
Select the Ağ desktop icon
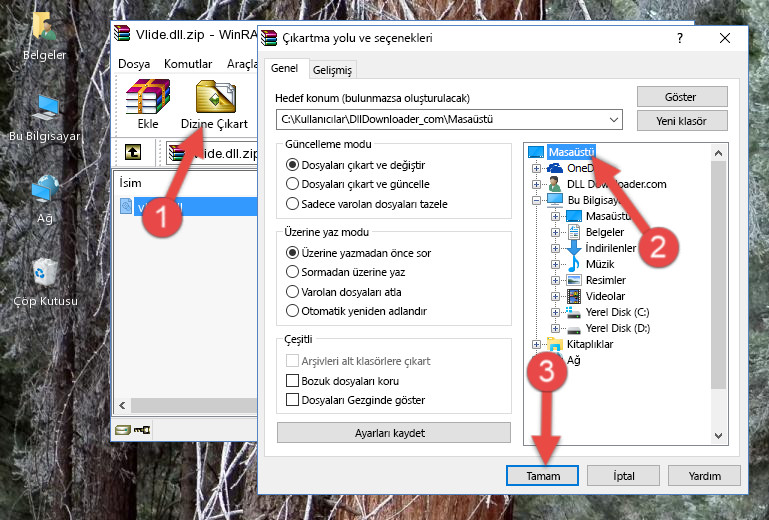click(x=45, y=200)
